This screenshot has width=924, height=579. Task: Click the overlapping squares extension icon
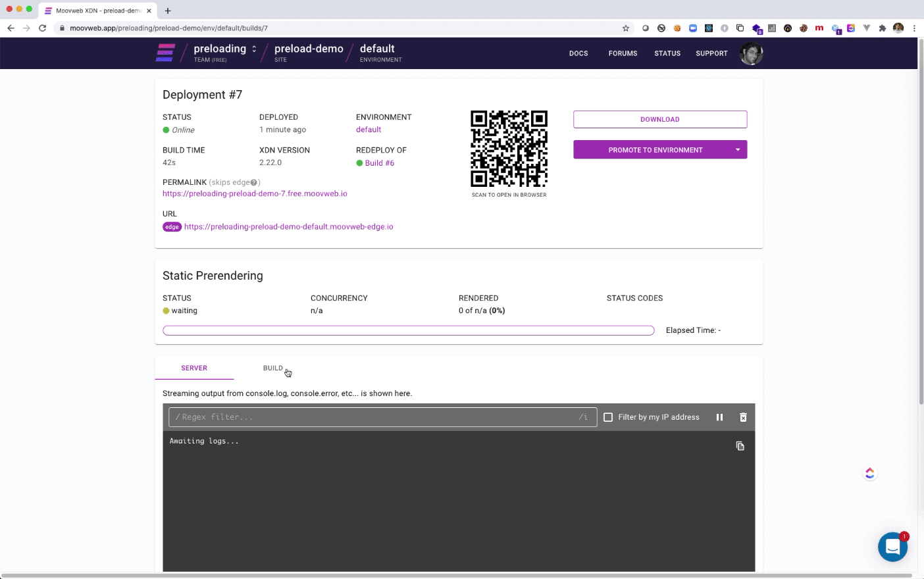[x=740, y=28]
